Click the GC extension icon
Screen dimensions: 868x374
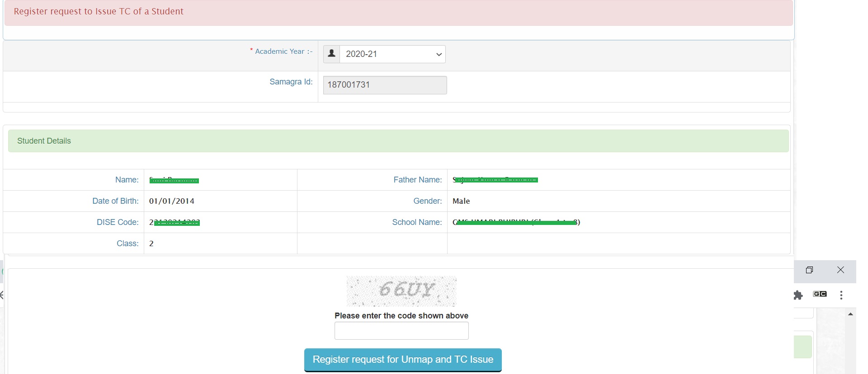click(820, 294)
